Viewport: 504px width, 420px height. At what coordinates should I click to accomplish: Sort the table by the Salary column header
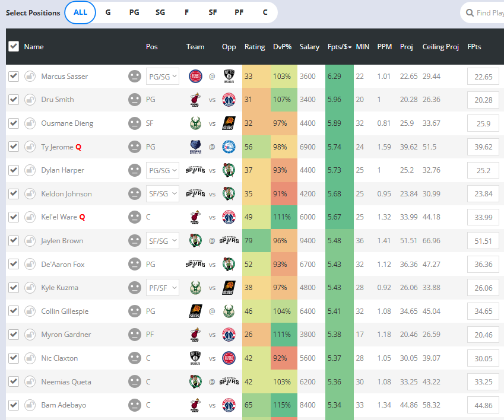(309, 47)
